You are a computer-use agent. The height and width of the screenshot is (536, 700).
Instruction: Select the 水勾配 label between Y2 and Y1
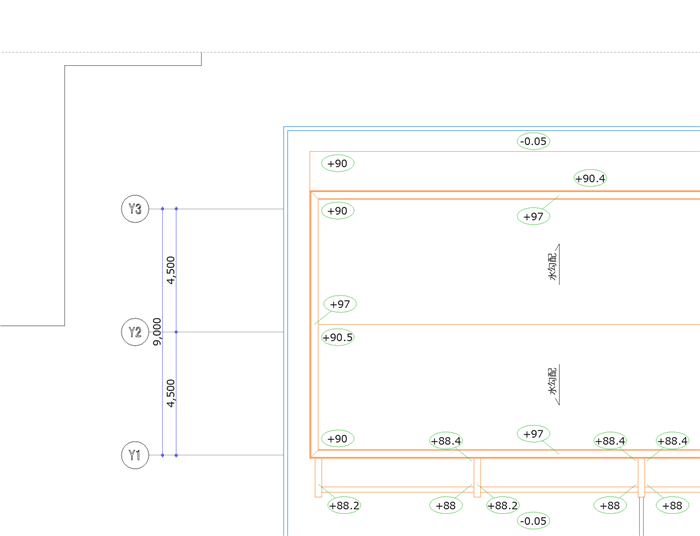click(553, 382)
